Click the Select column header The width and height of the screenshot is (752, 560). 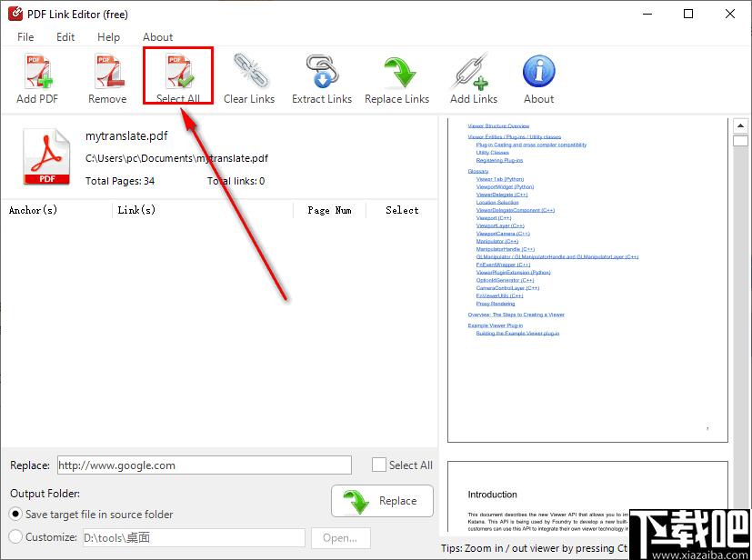[402, 210]
